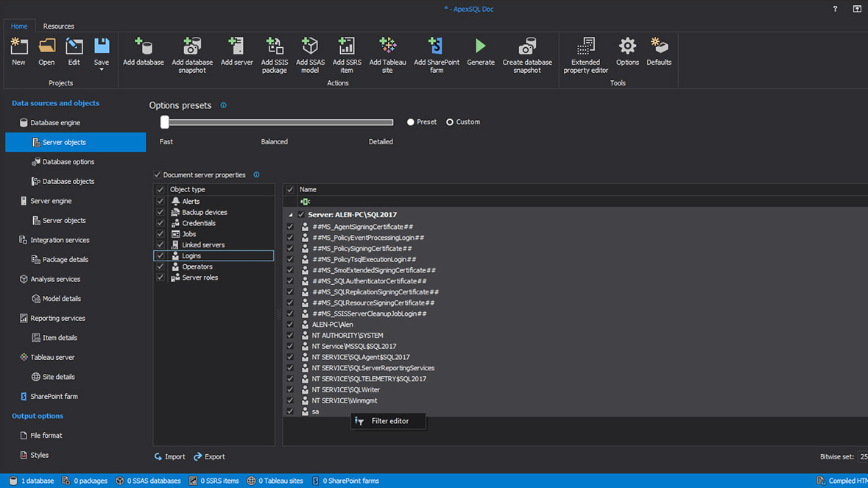
Task: Toggle the Alerts checkbox
Action: (160, 202)
